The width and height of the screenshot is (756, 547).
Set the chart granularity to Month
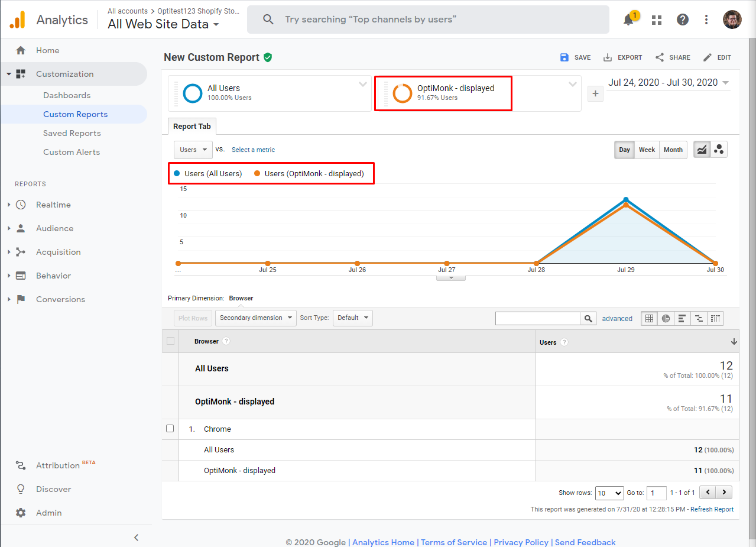pyautogui.click(x=673, y=150)
